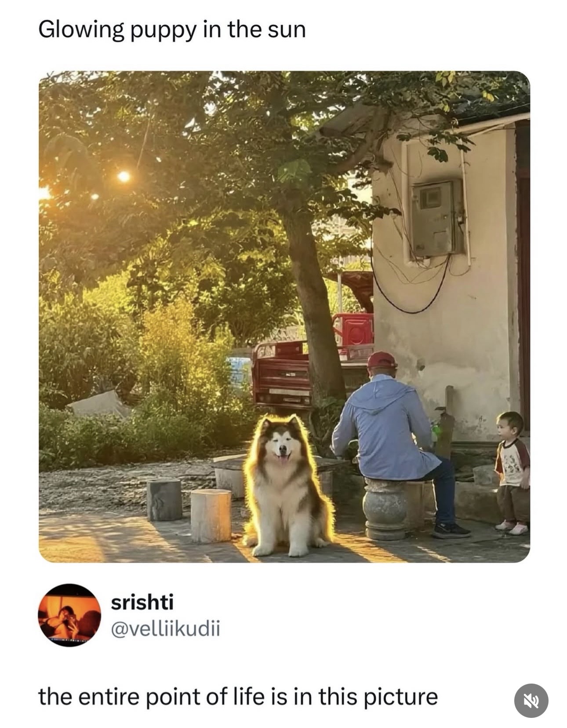Tap the light wooden stump near dog
The height and width of the screenshot is (728, 567).
[x=211, y=515]
